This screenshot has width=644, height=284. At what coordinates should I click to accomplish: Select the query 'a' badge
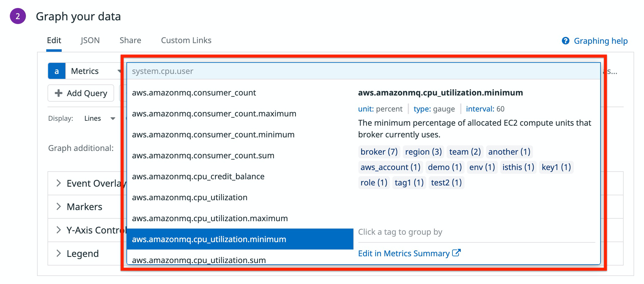[x=57, y=71]
